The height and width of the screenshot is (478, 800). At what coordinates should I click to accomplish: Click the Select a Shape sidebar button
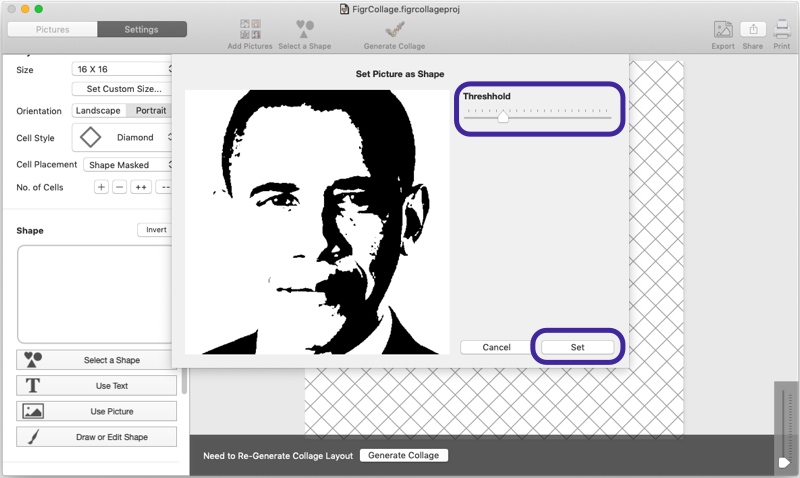tap(96, 360)
